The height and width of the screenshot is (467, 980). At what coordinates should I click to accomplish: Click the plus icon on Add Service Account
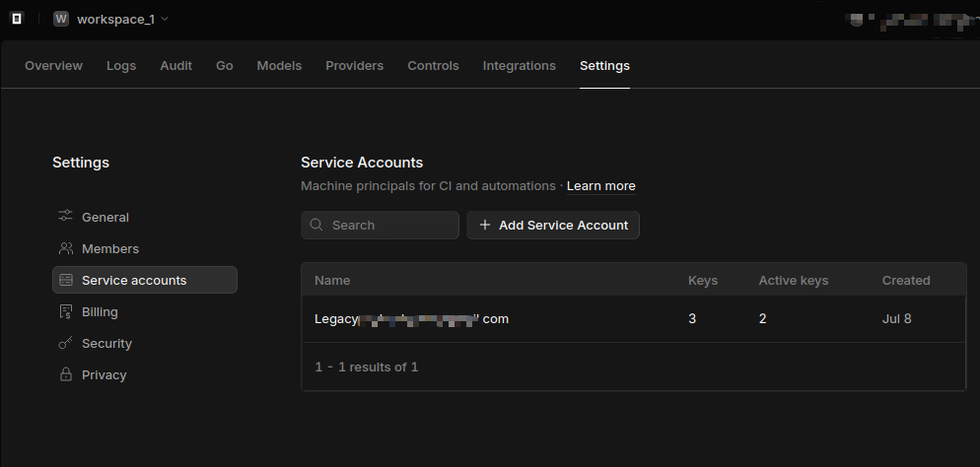tap(484, 225)
